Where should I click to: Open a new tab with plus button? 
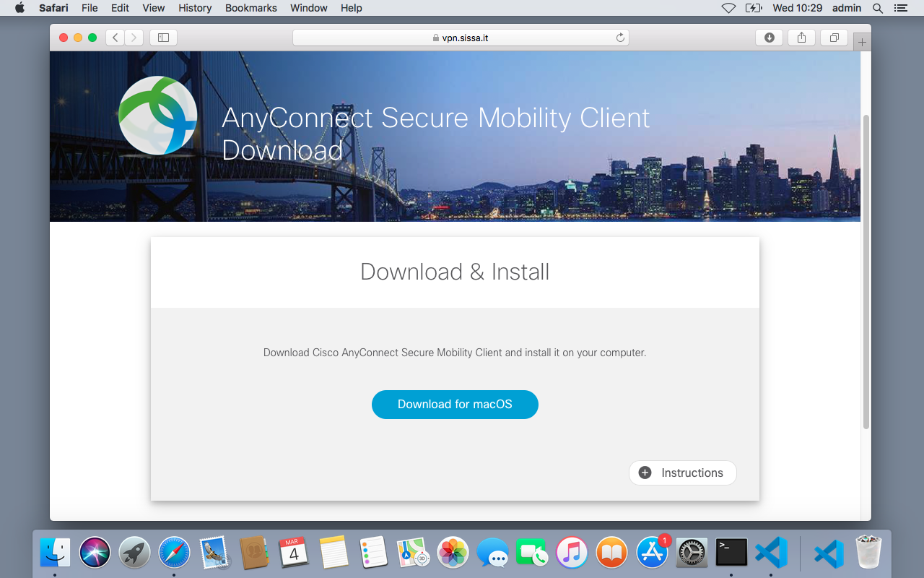(862, 43)
